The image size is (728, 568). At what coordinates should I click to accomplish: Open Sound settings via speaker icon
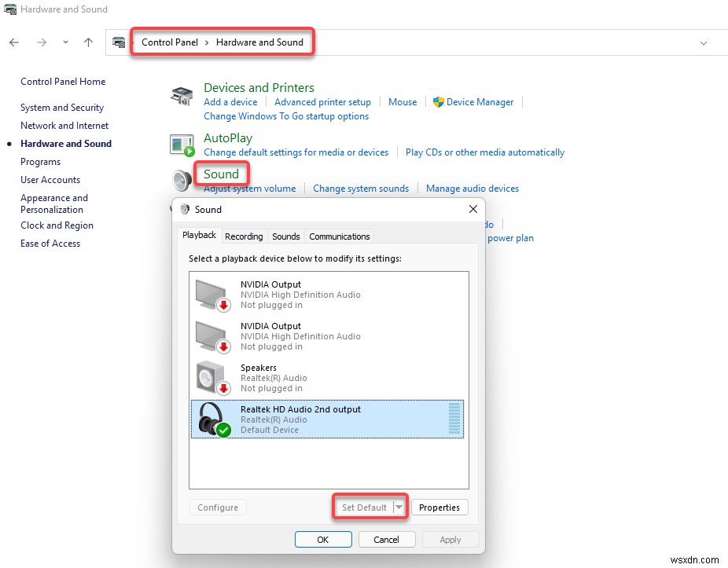pyautogui.click(x=180, y=181)
